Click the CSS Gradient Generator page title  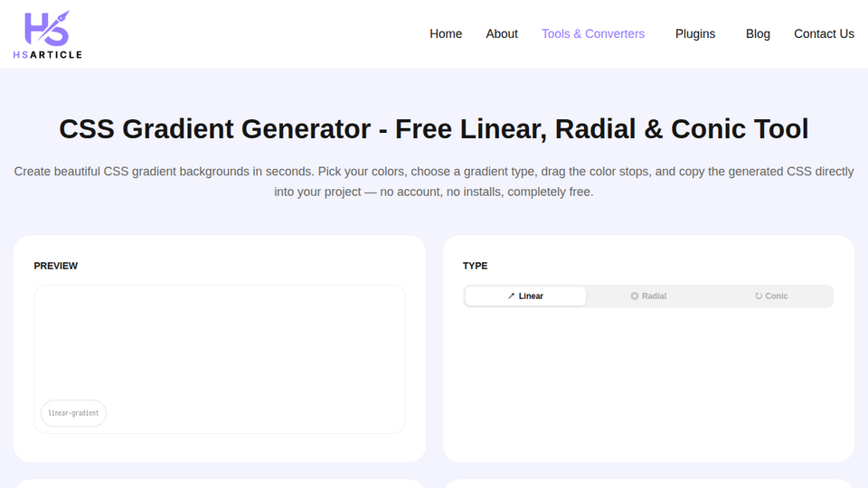click(434, 129)
